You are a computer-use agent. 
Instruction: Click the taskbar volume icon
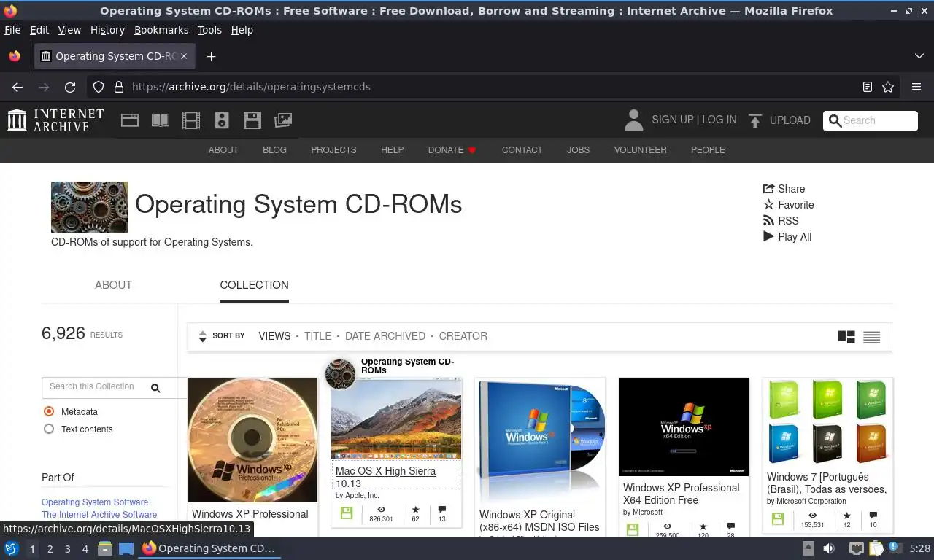(830, 548)
